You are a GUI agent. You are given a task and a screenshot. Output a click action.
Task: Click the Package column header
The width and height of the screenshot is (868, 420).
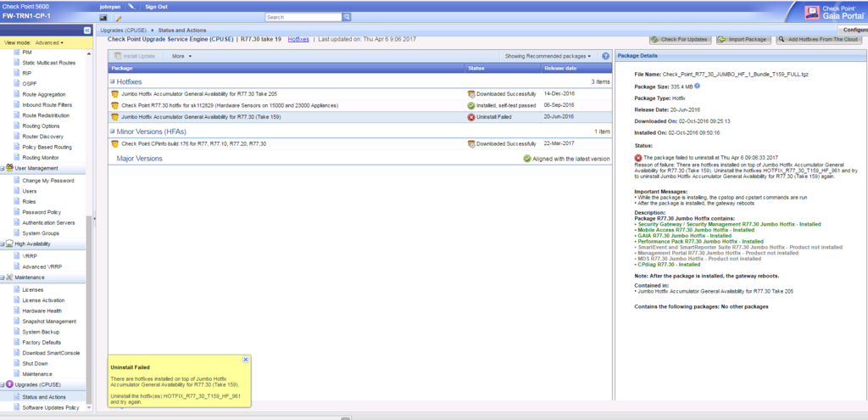click(287, 68)
